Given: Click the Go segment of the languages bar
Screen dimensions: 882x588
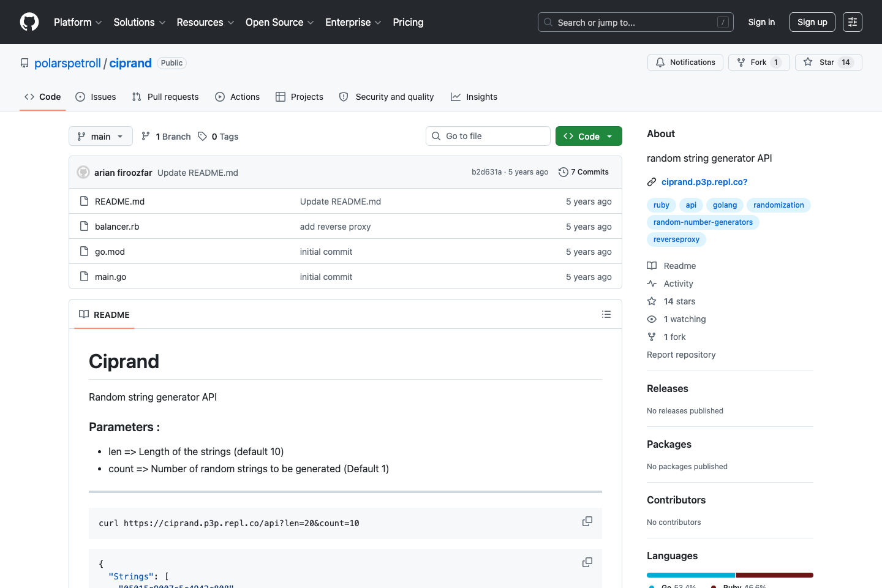Looking at the screenshot, I should tap(690, 575).
